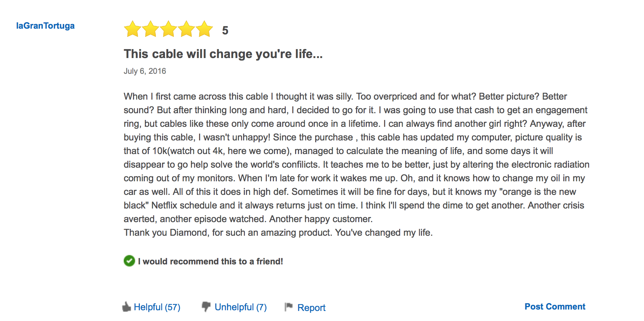Click the review date July 6, 2016
Image resolution: width=644 pixels, height=321 pixels.
pyautogui.click(x=145, y=71)
